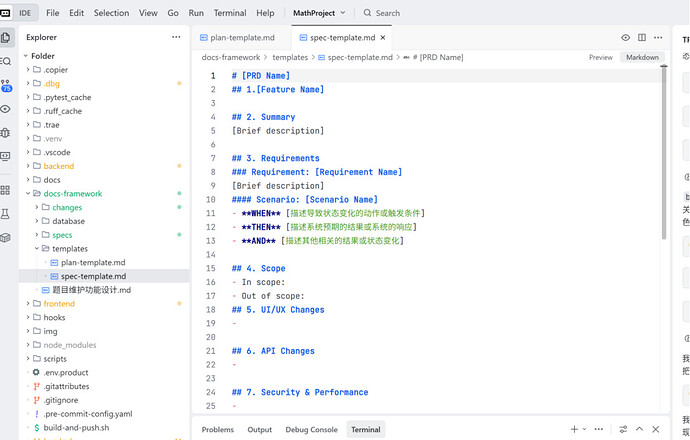Expand the node_modules folder
This screenshot has width=690, height=440.
coord(28,345)
